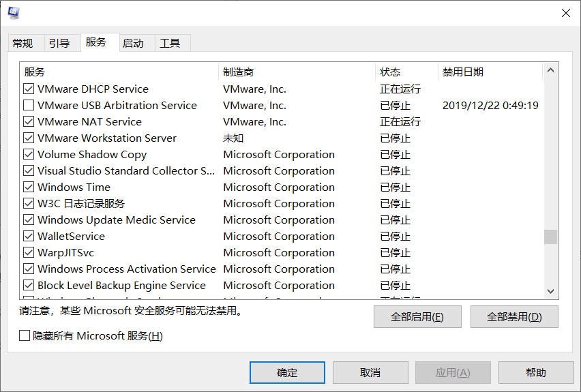581x392 pixels.
Task: Select the Windows Time row name
Action: tap(74, 187)
